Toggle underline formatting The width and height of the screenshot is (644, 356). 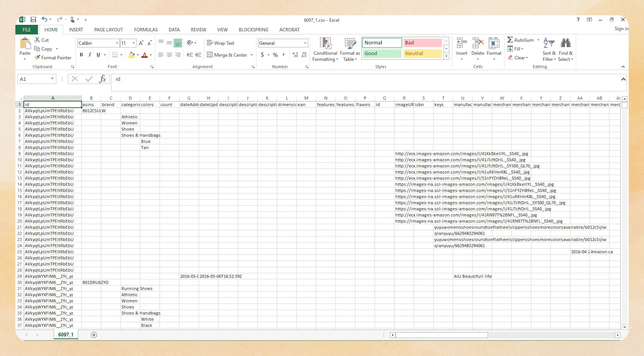pos(98,54)
